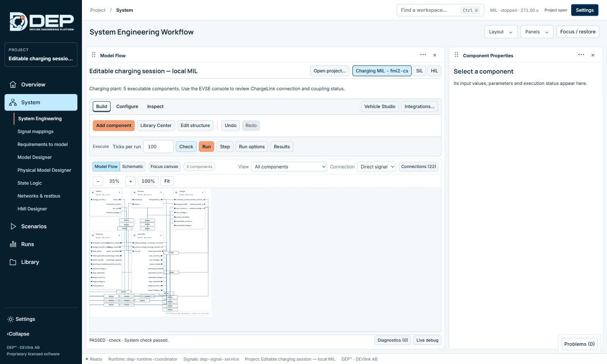Screen dimensions: 607x364
Task: Click the sidebar Settings gear icon
Action: [11, 319]
